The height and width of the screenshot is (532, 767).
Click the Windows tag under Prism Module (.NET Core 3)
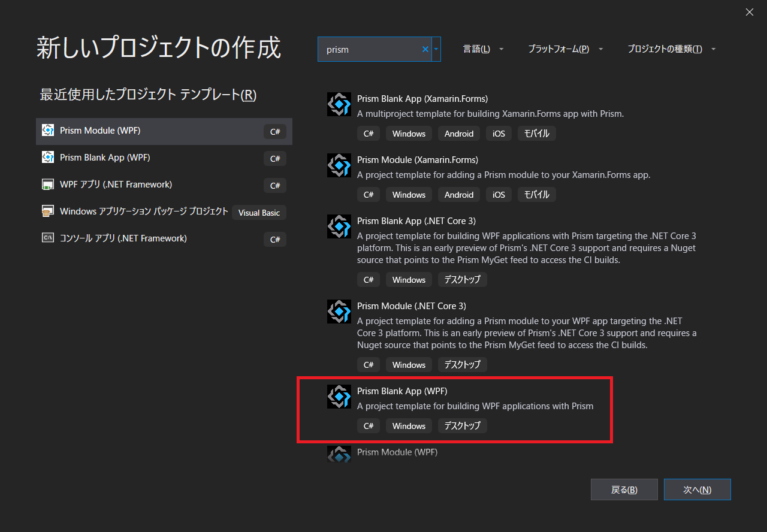tap(409, 365)
